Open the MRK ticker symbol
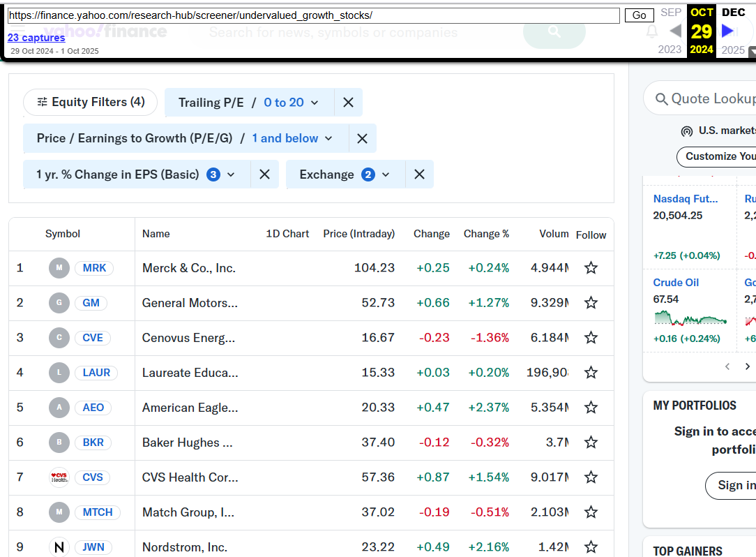 coord(94,268)
